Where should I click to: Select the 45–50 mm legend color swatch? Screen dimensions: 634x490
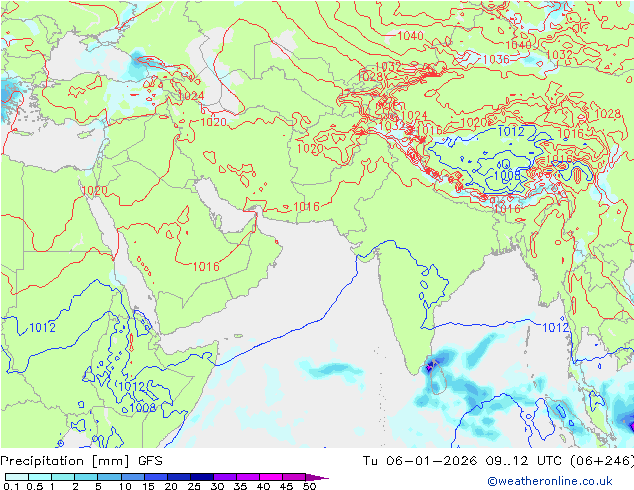(294, 477)
